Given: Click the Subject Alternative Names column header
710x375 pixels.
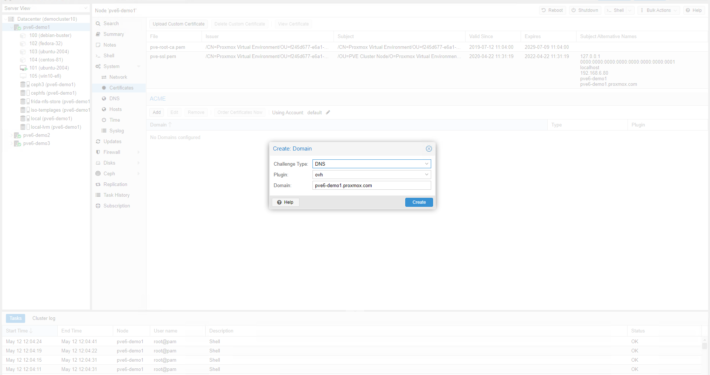Looking at the screenshot, I should click(642, 36).
